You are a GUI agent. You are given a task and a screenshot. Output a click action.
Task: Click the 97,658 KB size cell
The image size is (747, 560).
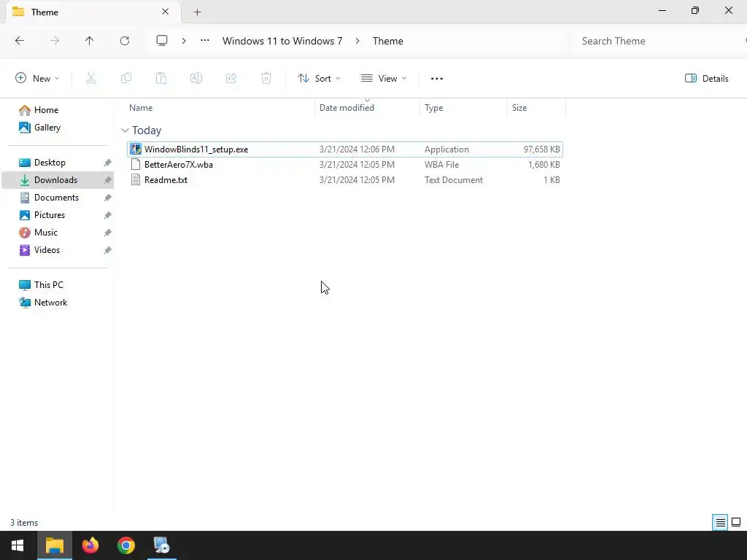(x=542, y=149)
